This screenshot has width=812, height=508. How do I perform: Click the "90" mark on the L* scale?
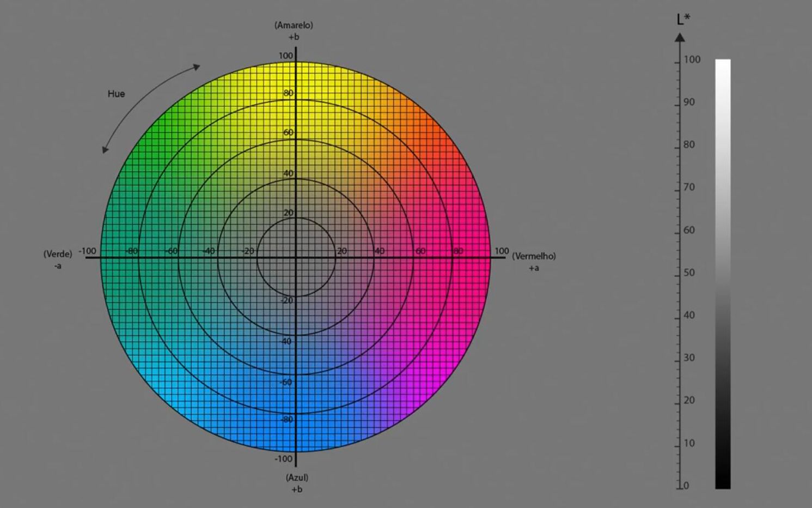tap(689, 102)
